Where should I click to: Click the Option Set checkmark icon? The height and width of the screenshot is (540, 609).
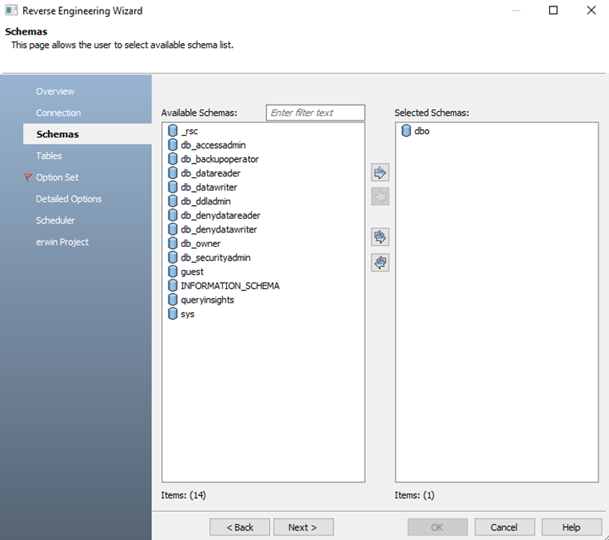point(28,178)
